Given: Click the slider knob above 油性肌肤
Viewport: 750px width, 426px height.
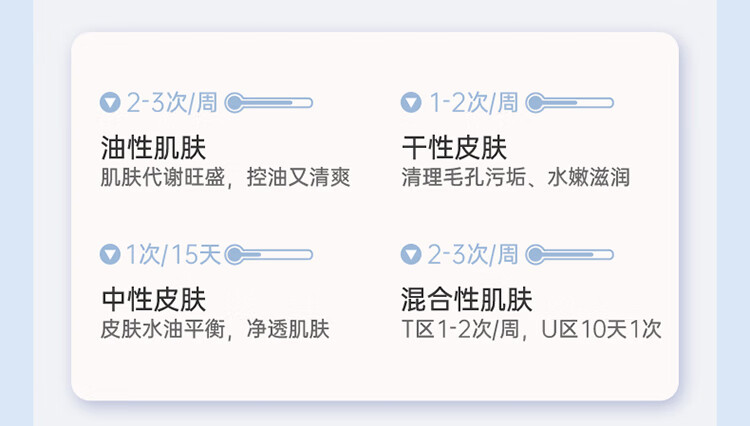Looking at the screenshot, I should pyautogui.click(x=234, y=103).
